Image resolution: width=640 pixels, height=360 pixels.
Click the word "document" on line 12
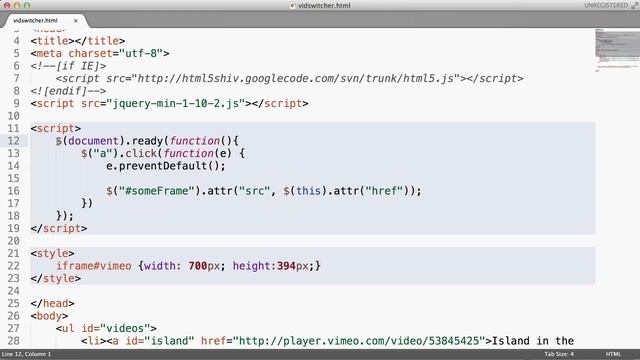pos(93,141)
